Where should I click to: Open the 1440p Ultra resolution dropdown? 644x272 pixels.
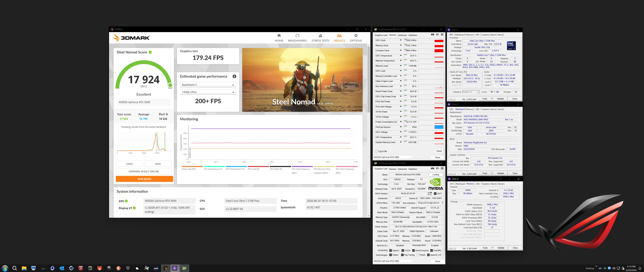[208, 92]
